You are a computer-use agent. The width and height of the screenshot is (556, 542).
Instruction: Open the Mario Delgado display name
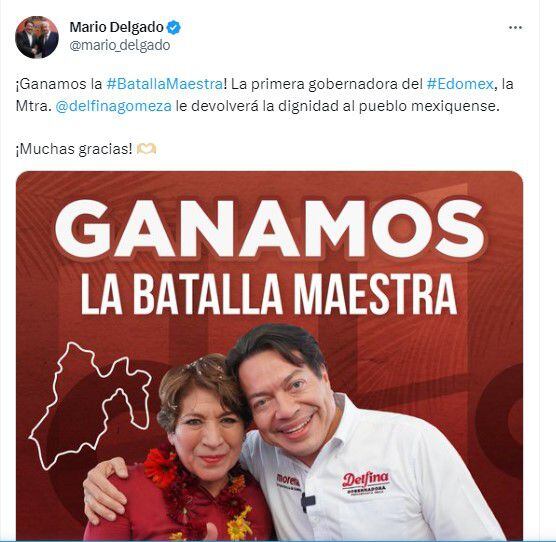tap(116, 27)
